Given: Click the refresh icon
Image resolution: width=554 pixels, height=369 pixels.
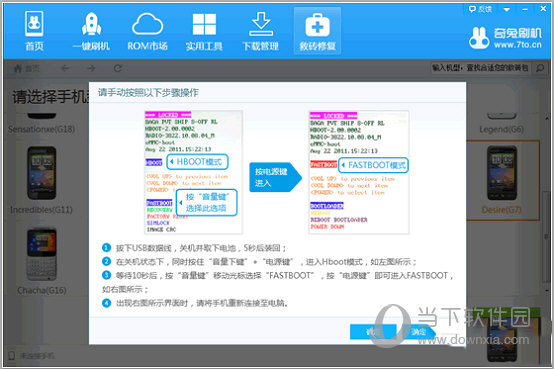Looking at the screenshot, I should point(118,68).
